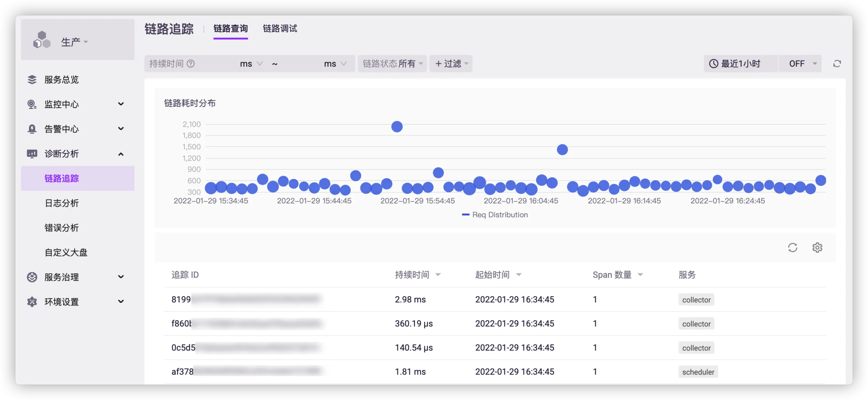Click the 告警中心 alarm icon
The image size is (868, 400).
pos(32,129)
